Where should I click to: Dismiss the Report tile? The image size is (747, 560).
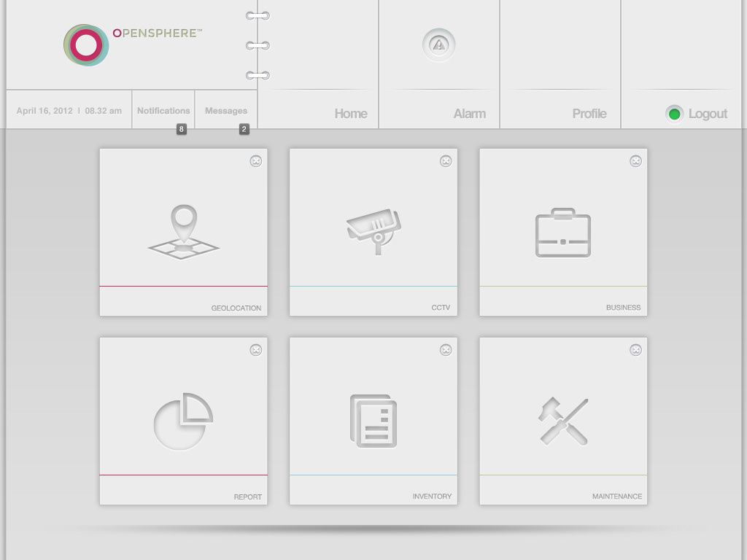pos(256,350)
